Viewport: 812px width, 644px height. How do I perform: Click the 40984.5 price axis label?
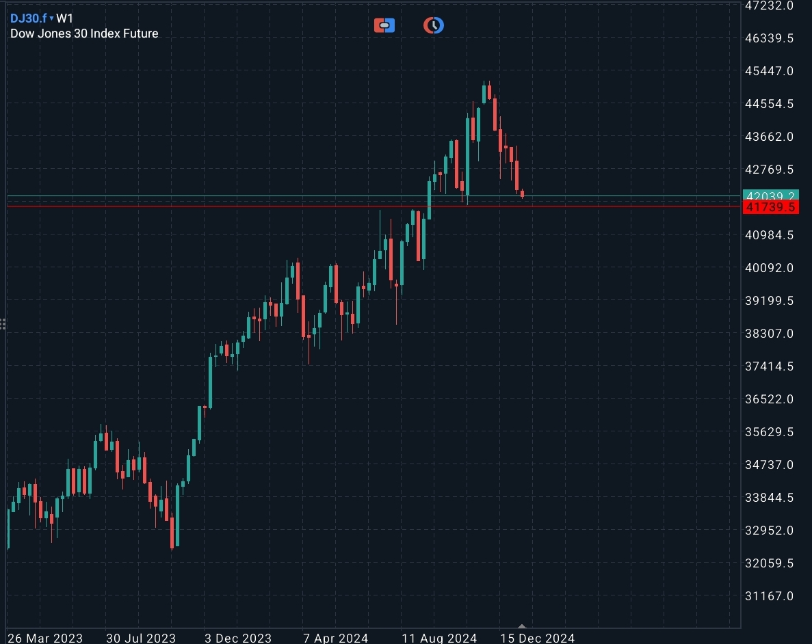(x=769, y=235)
